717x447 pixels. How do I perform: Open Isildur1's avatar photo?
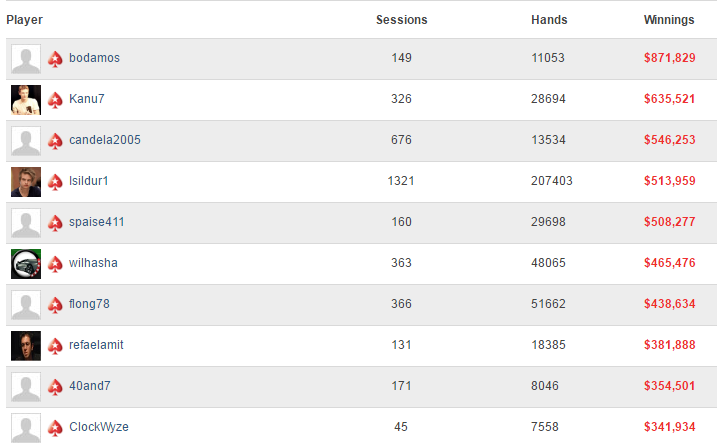pos(26,182)
